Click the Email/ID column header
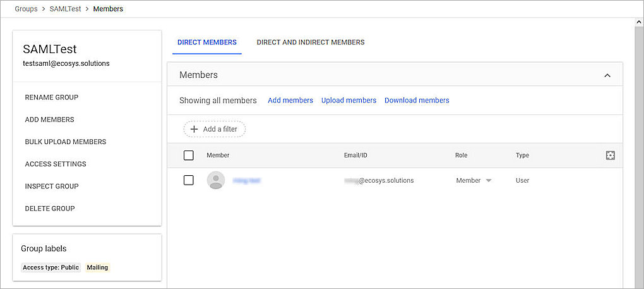Viewport: 644px width, 289px height. pyautogui.click(x=355, y=156)
